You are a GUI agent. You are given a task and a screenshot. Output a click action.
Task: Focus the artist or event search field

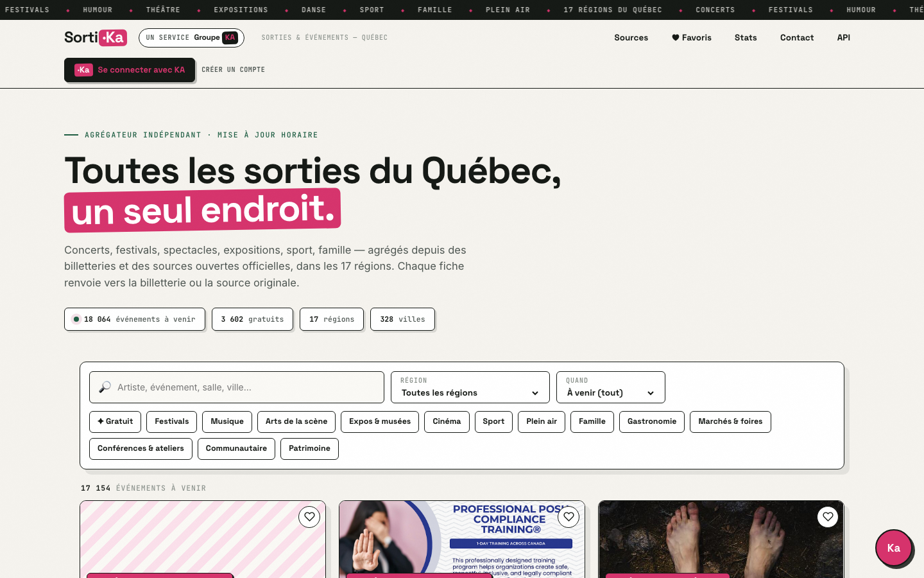(x=237, y=387)
